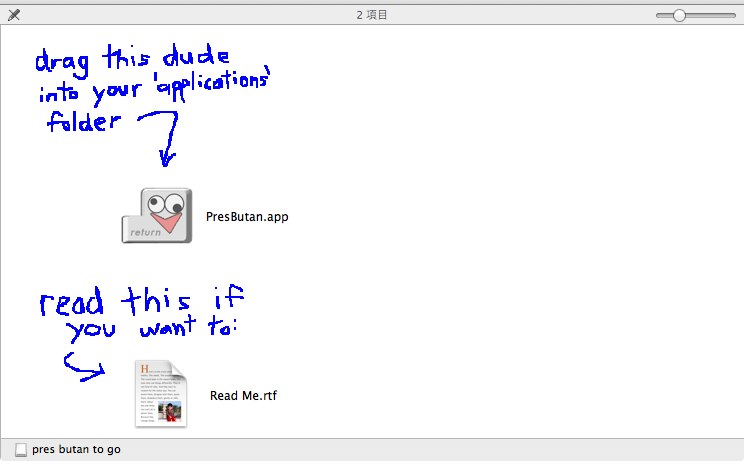Click the handwritten 'you want to:' text

click(x=150, y=330)
